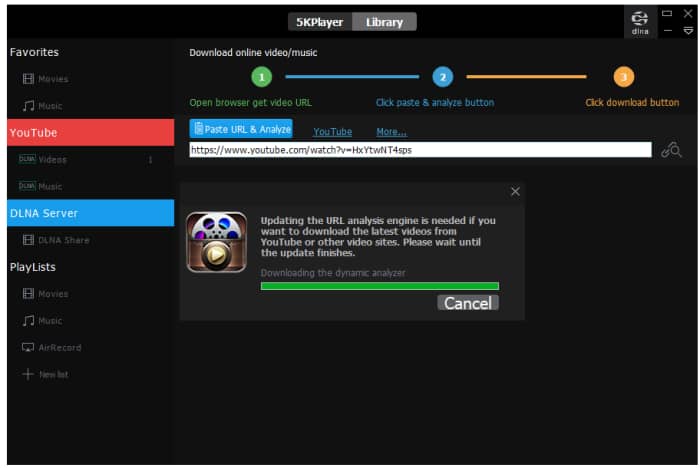
Task: Open the title bar dropdown arrow menu
Action: tap(688, 30)
